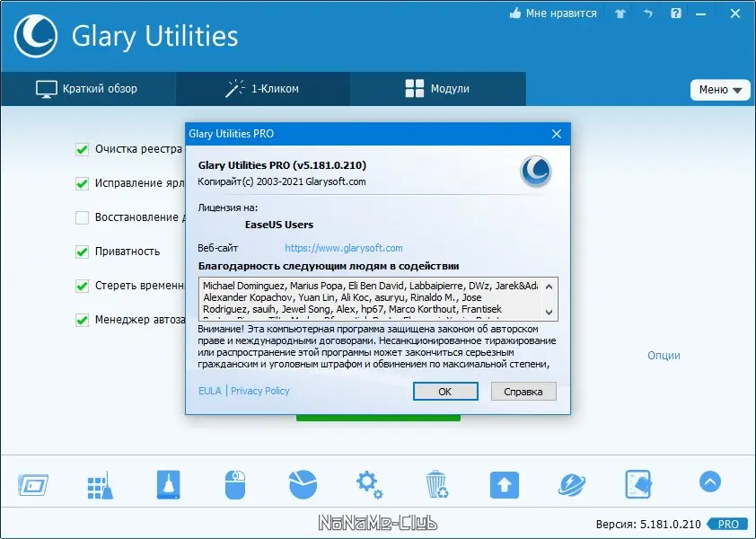Enable Восстановление checkbox
The width and height of the screenshot is (756, 539).
point(82,217)
